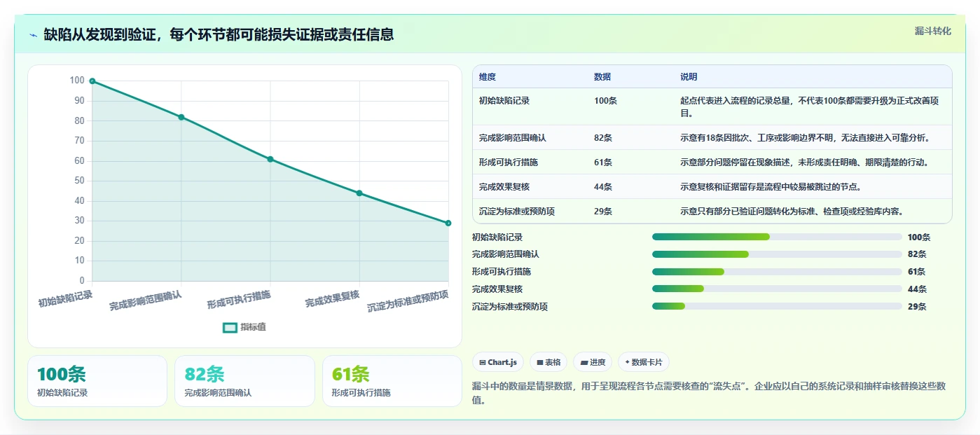Toggle the 指标值 legend item in the chart

[244, 327]
